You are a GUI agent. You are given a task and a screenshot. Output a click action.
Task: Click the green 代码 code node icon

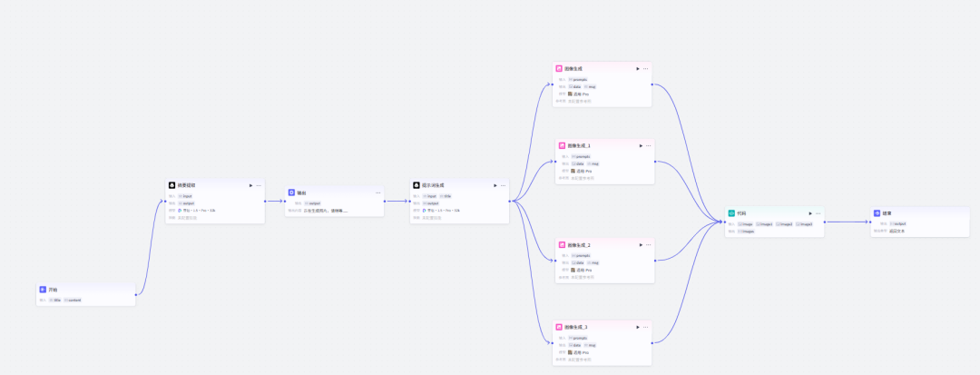click(x=731, y=213)
